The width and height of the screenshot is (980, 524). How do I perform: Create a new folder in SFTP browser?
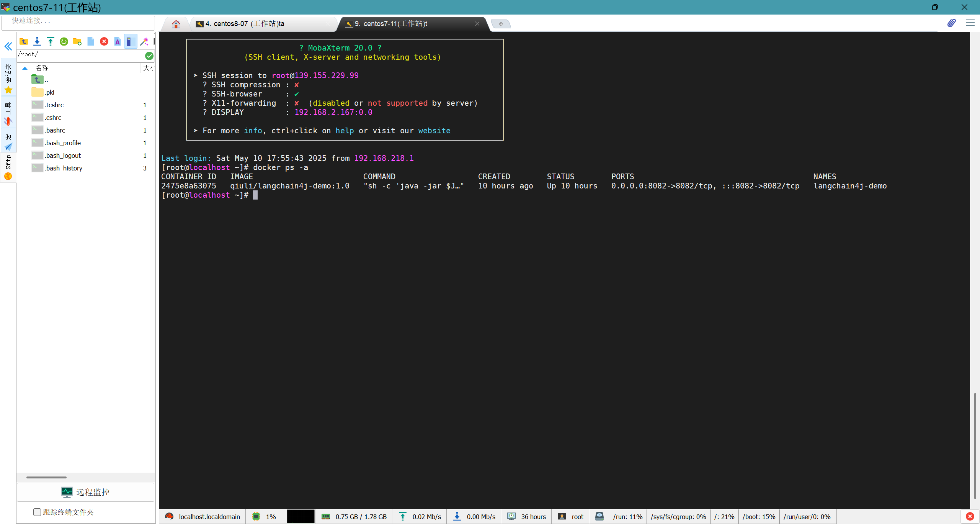(77, 41)
